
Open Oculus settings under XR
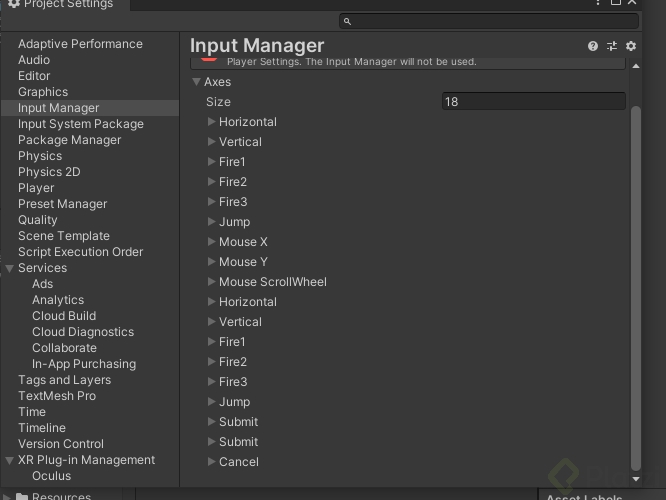[52, 476]
